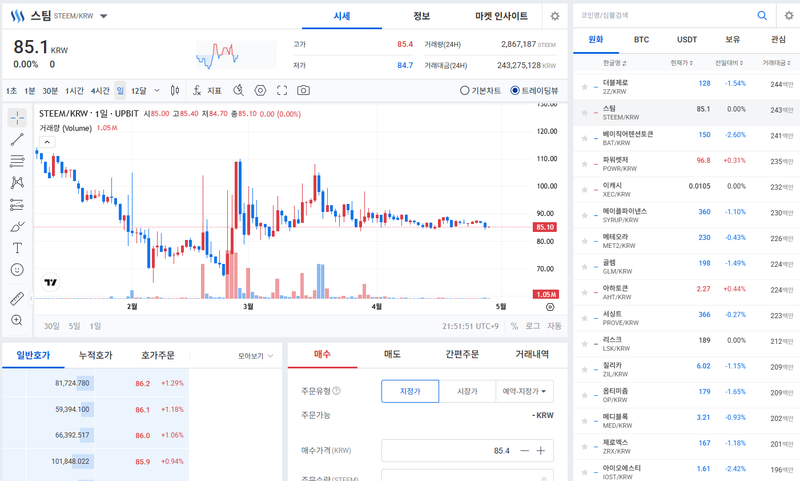Pick the text annotation tool

(17, 247)
